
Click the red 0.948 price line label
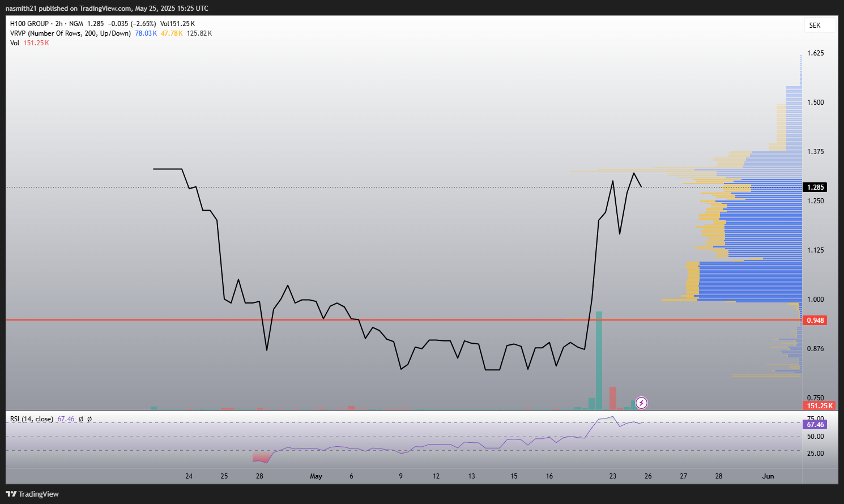[816, 321]
